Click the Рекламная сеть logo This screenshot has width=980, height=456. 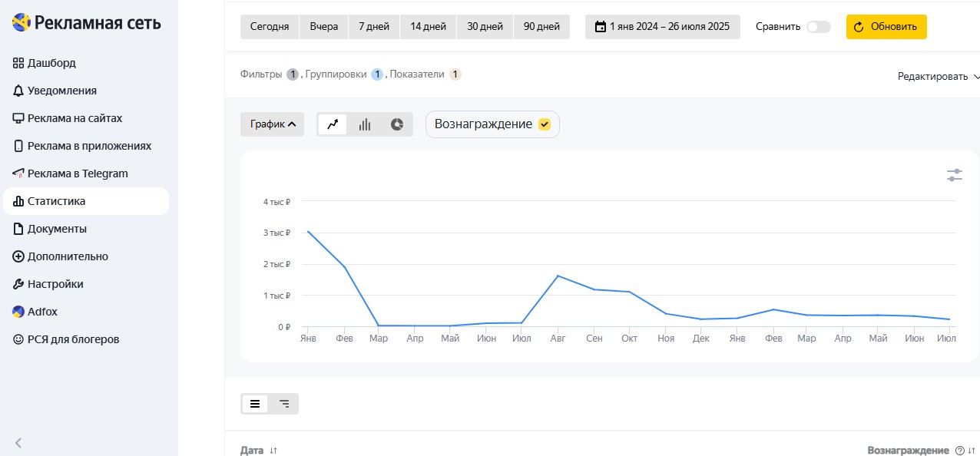click(86, 23)
